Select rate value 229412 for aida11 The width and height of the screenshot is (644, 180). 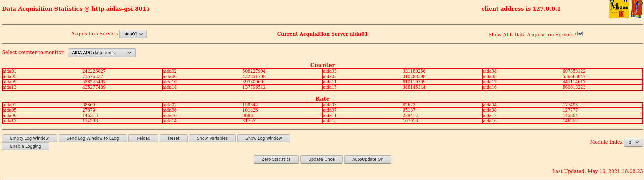pos(410,116)
